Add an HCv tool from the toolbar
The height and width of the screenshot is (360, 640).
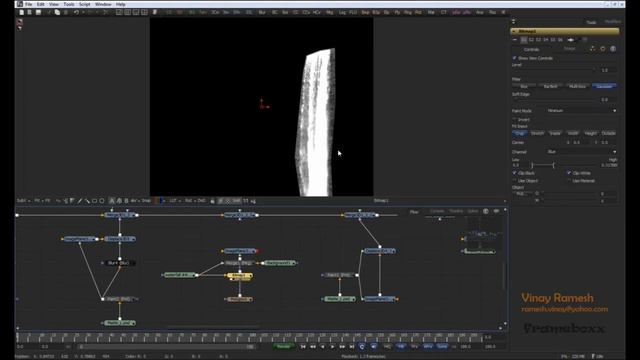coord(316,12)
